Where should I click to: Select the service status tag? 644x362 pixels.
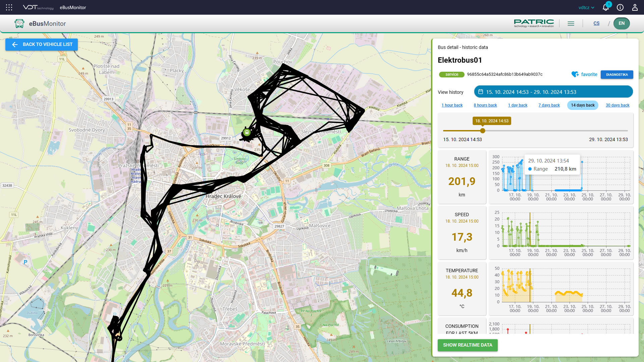coord(451,74)
